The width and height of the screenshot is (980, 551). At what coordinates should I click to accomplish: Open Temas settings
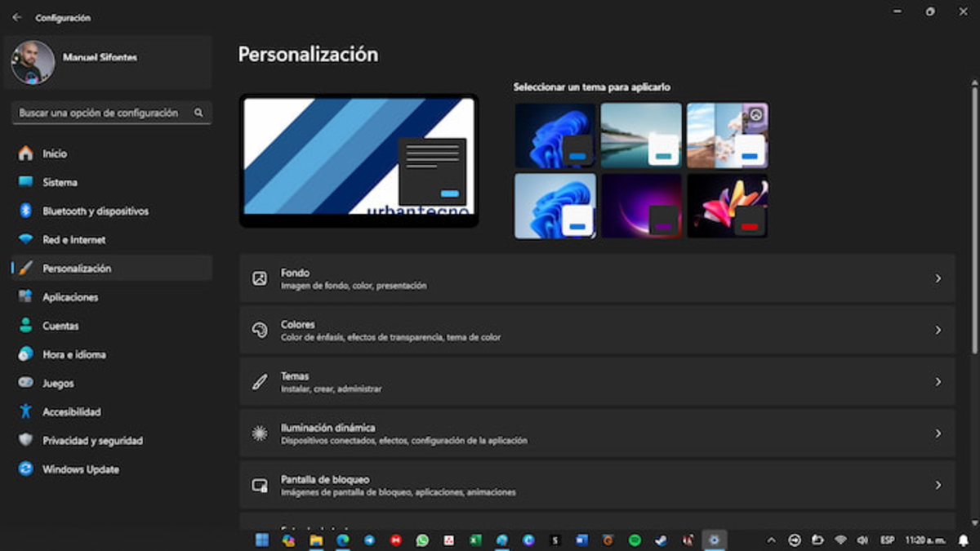click(x=597, y=382)
